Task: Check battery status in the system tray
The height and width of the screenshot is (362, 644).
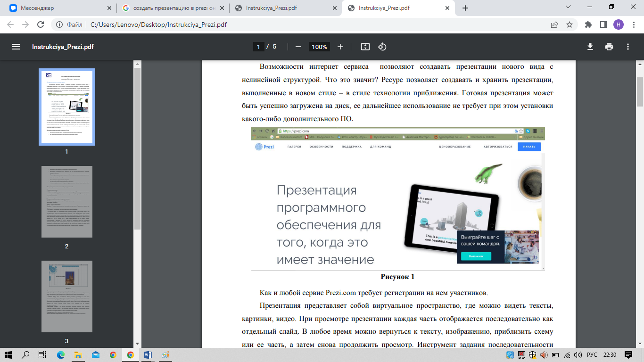Action: click(x=556, y=355)
